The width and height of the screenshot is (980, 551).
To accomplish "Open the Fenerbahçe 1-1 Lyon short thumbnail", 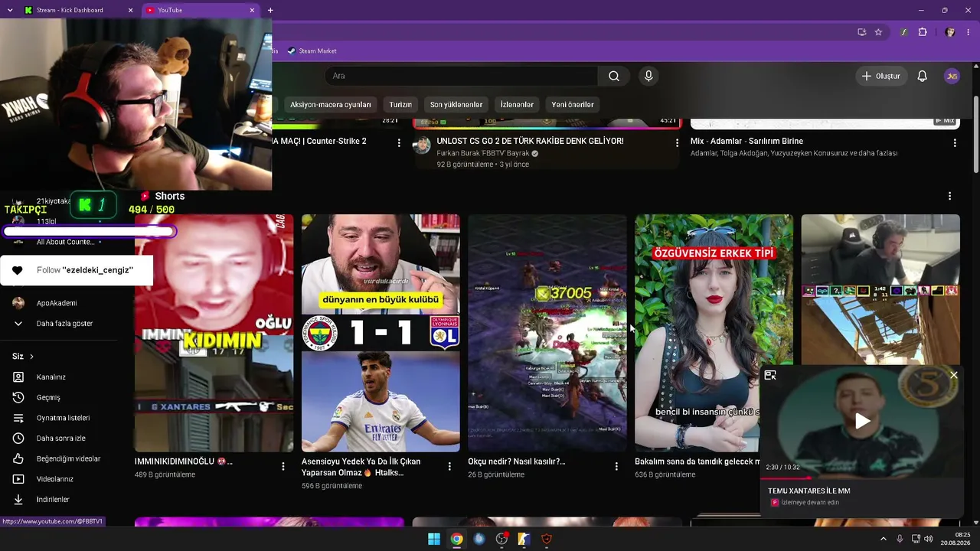I will [381, 333].
